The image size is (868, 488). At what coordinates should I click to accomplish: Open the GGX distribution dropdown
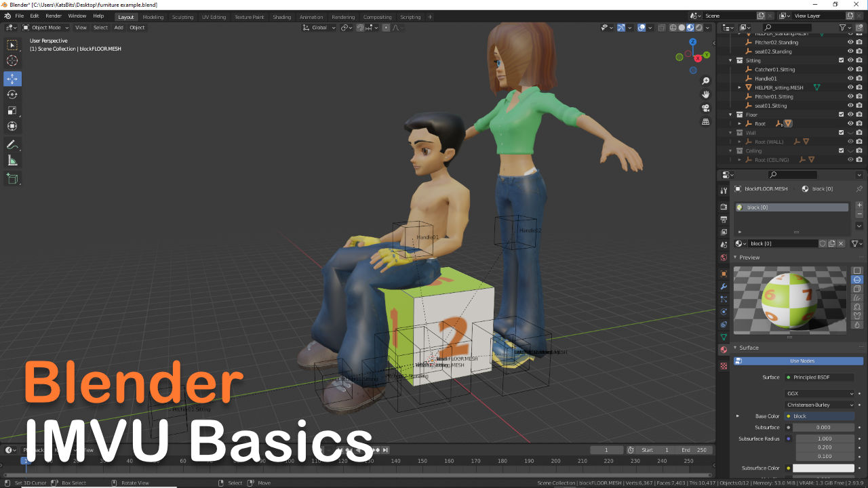820,393
